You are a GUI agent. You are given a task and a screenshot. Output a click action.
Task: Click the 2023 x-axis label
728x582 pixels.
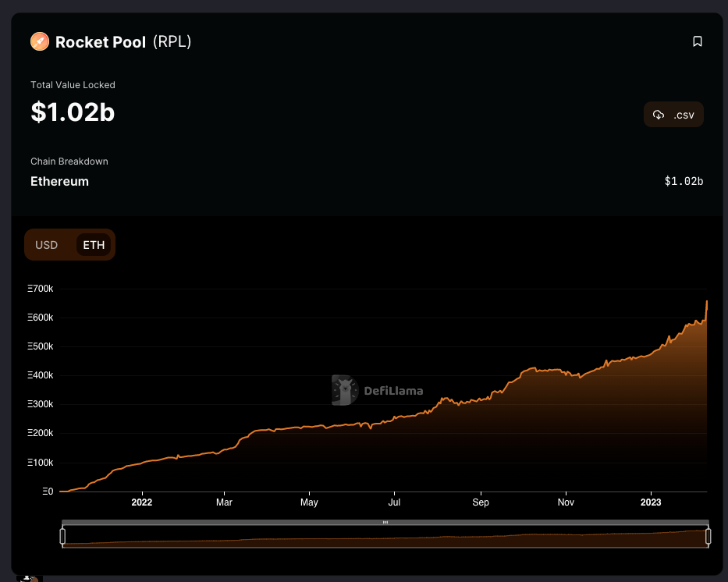[651, 502]
